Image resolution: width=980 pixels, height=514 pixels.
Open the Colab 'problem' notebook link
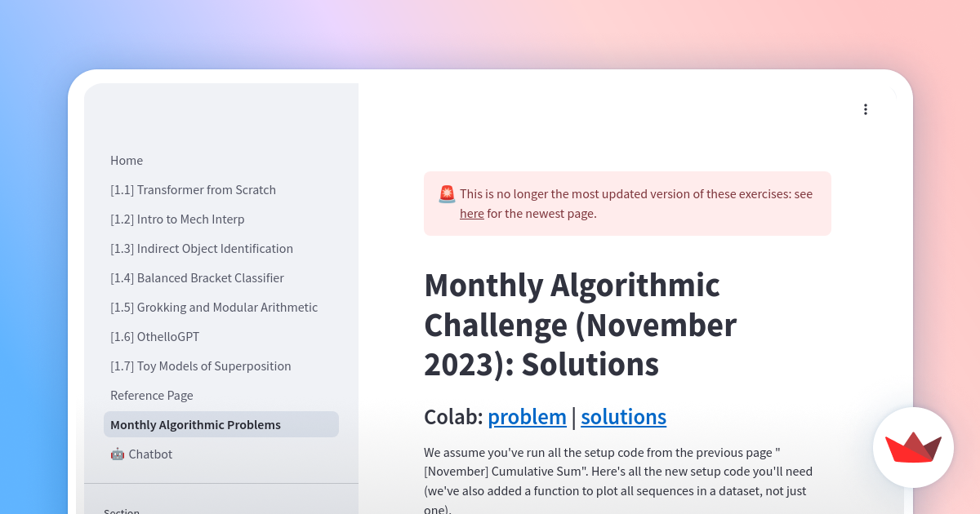(x=527, y=417)
